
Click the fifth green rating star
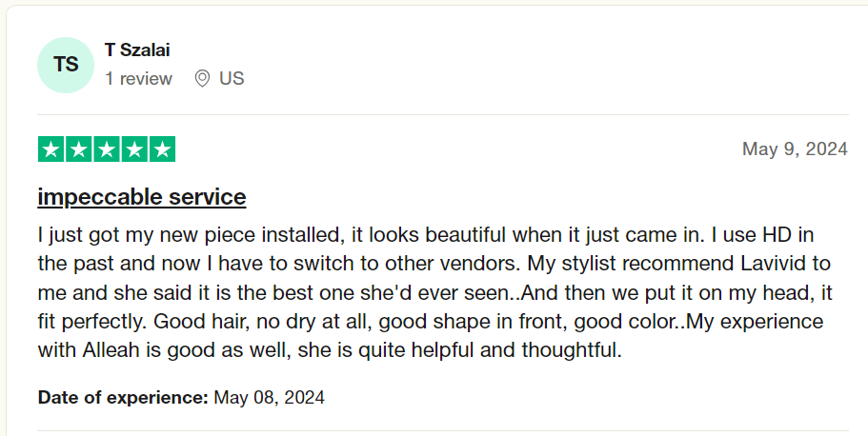click(162, 149)
